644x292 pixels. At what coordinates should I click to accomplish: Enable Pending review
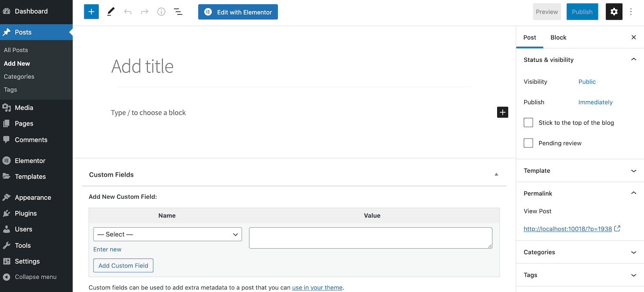(x=528, y=143)
